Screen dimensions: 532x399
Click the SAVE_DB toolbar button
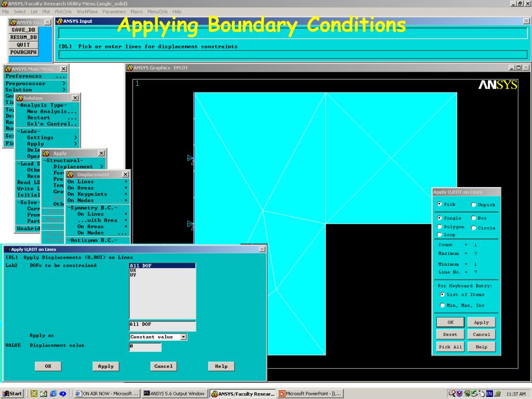pos(23,30)
